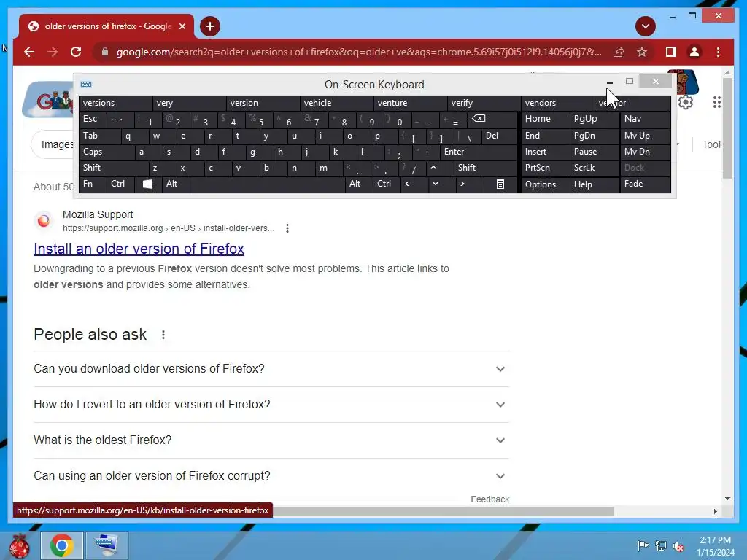Go back using Chrome's back arrow
The image size is (747, 560).
tap(29, 52)
